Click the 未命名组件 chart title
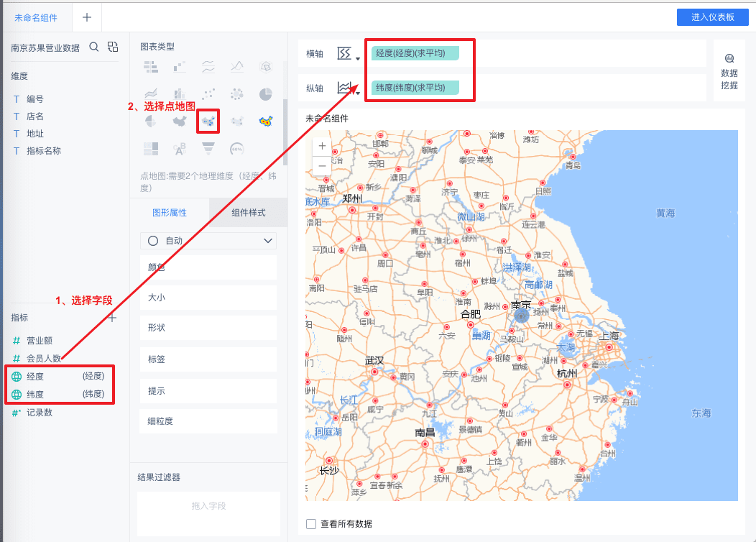The height and width of the screenshot is (542, 756). pyautogui.click(x=326, y=119)
